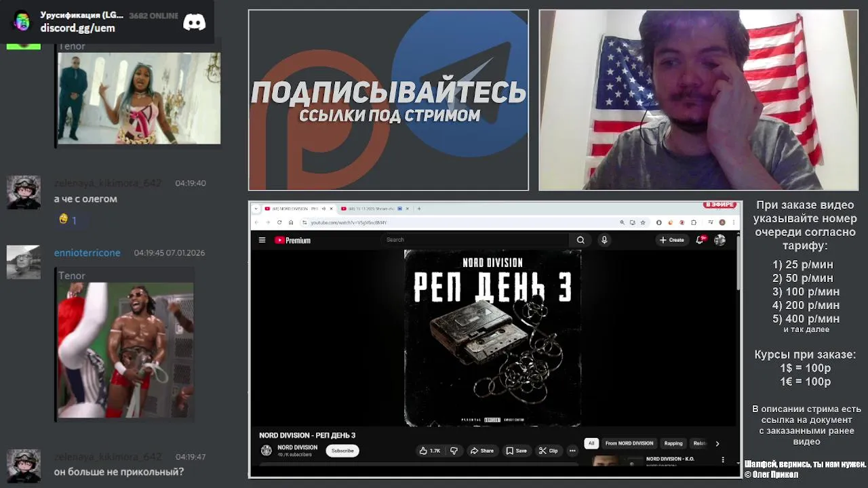Select the partially visible Related chip

699,443
